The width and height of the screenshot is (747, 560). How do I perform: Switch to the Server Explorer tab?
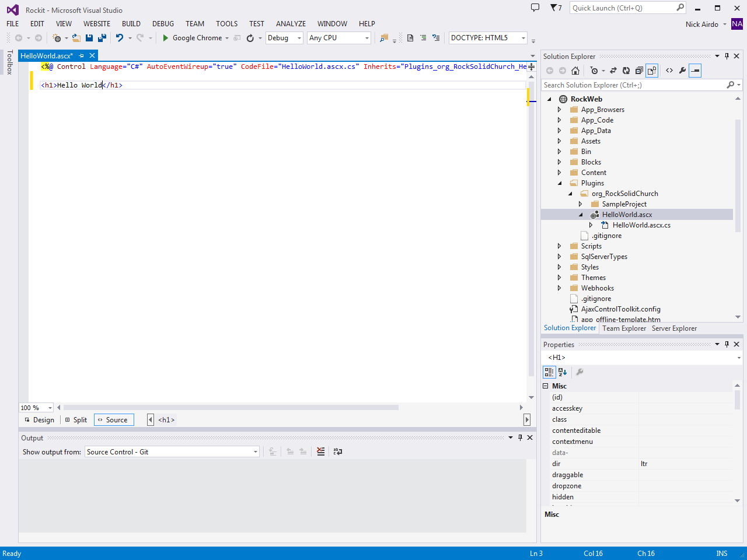click(x=674, y=328)
